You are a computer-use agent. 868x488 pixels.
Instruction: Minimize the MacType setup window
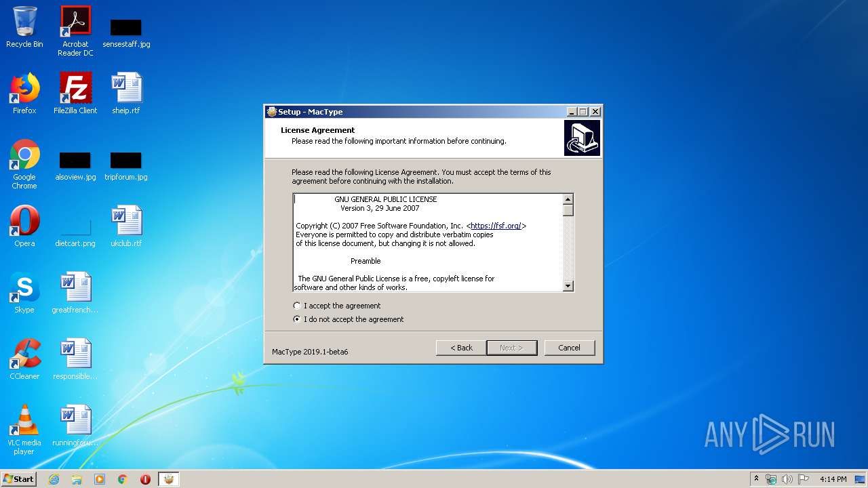(572, 112)
